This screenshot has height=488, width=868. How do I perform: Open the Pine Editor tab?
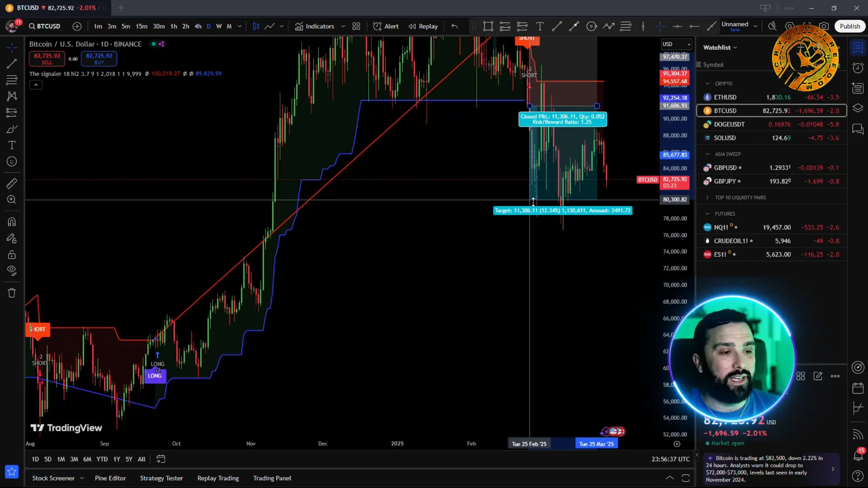tap(110, 478)
